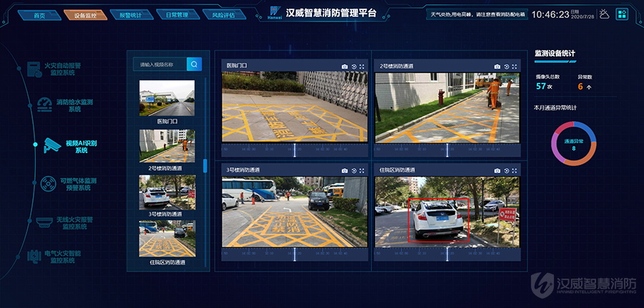The image size is (644, 308).
Task: Maximize the 2号楼消防通道 video panel
Action: coord(514,66)
